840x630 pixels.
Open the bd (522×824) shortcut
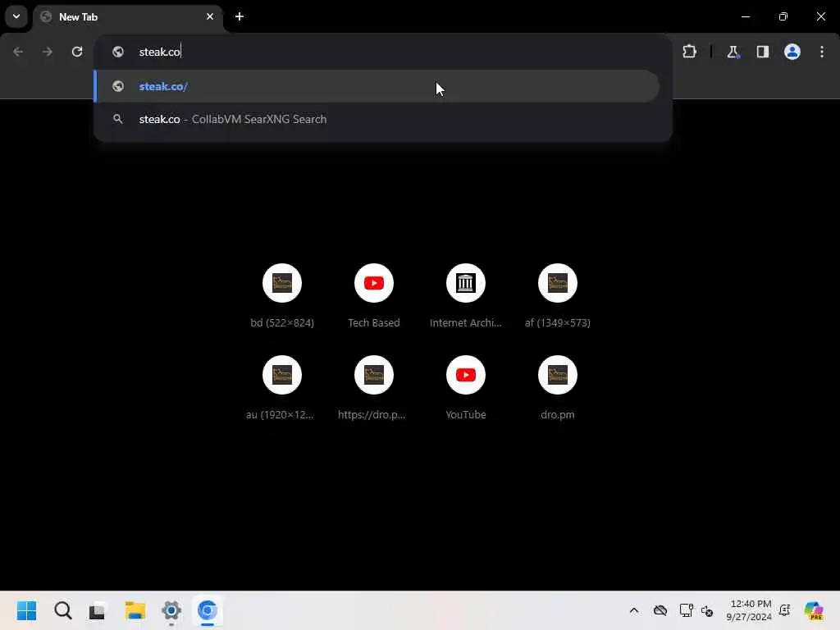(x=282, y=295)
